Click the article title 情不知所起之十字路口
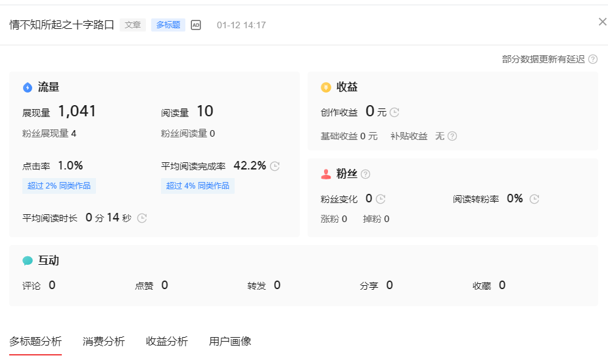 click(x=62, y=25)
